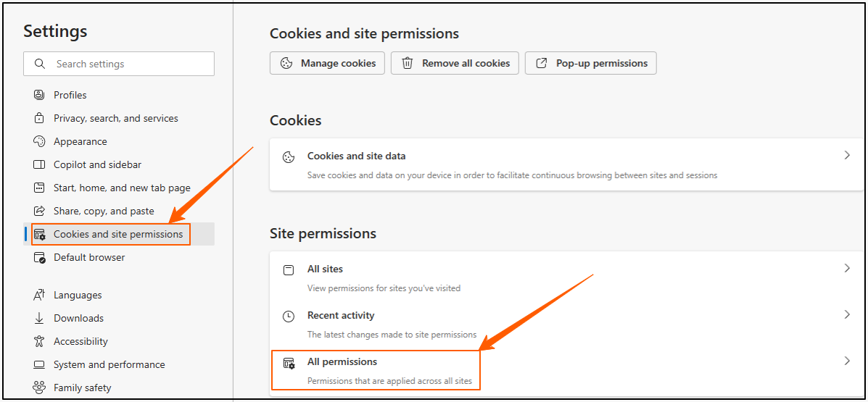Click the Family safety icon
Screen dimensions: 868x402
coord(38,388)
